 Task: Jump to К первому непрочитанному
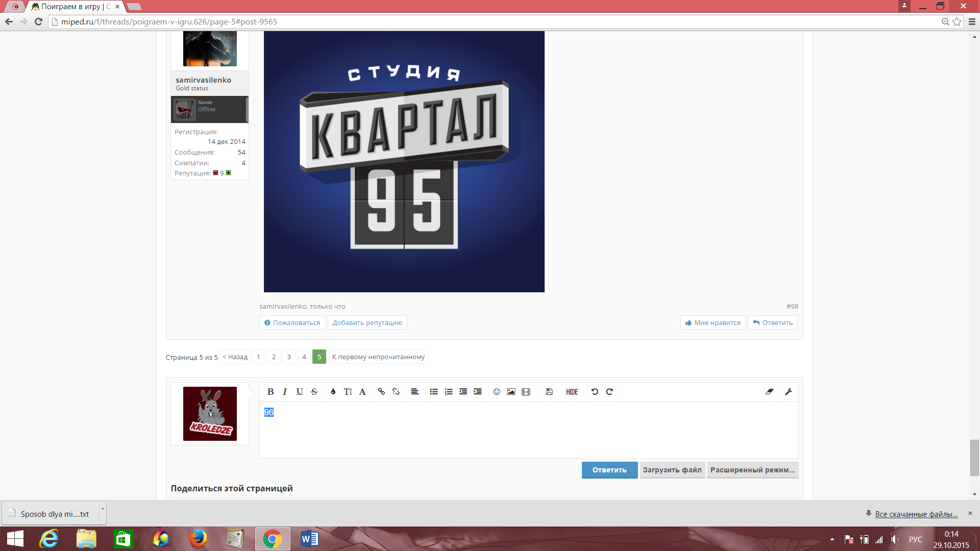pos(378,357)
